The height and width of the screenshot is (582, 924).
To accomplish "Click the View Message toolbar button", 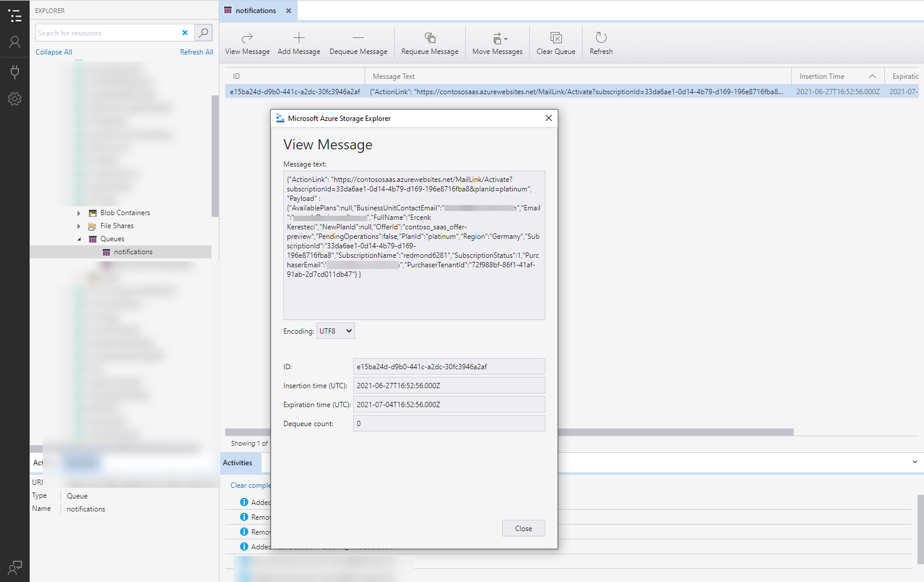I will (247, 44).
